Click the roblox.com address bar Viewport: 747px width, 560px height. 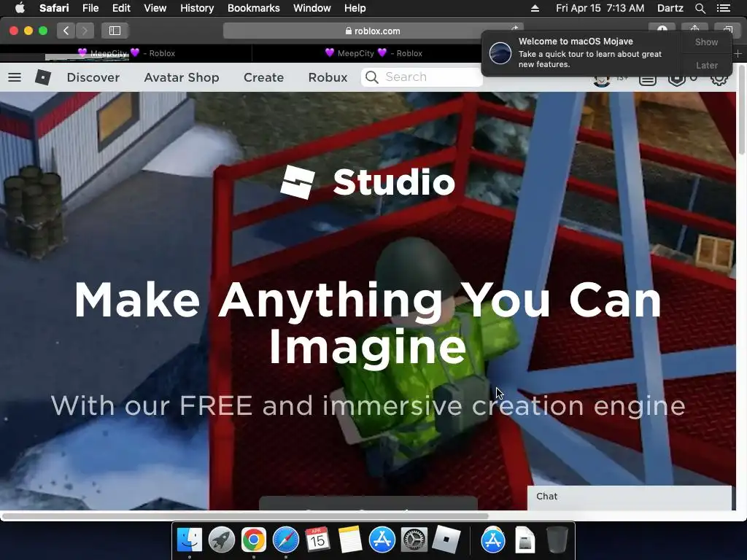373,31
